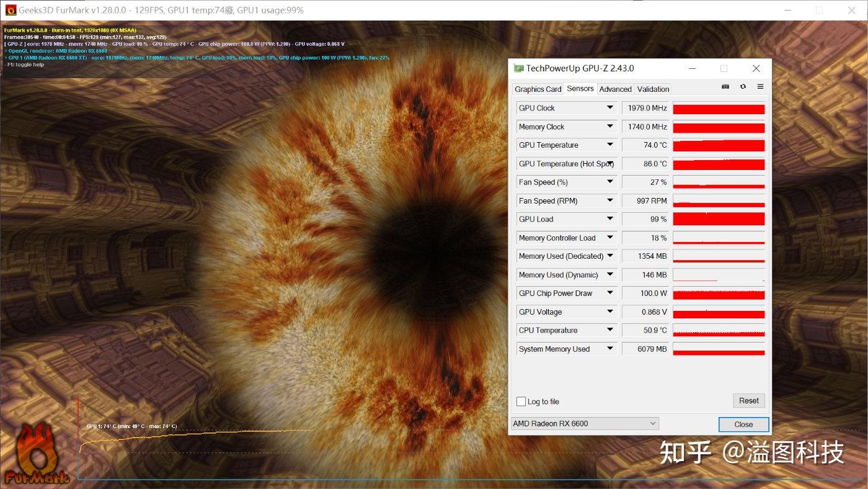
Task: Click the F1: toggle help text
Action: pyautogui.click(x=24, y=65)
